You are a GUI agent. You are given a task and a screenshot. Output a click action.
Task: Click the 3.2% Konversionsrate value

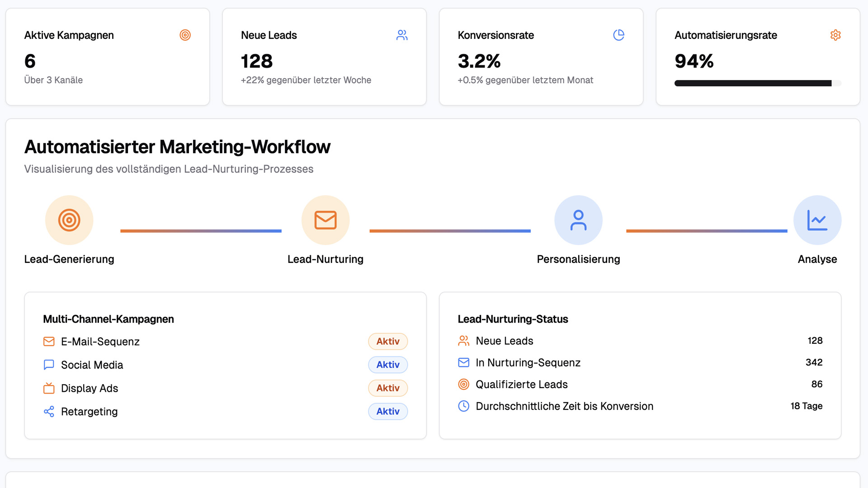click(479, 61)
